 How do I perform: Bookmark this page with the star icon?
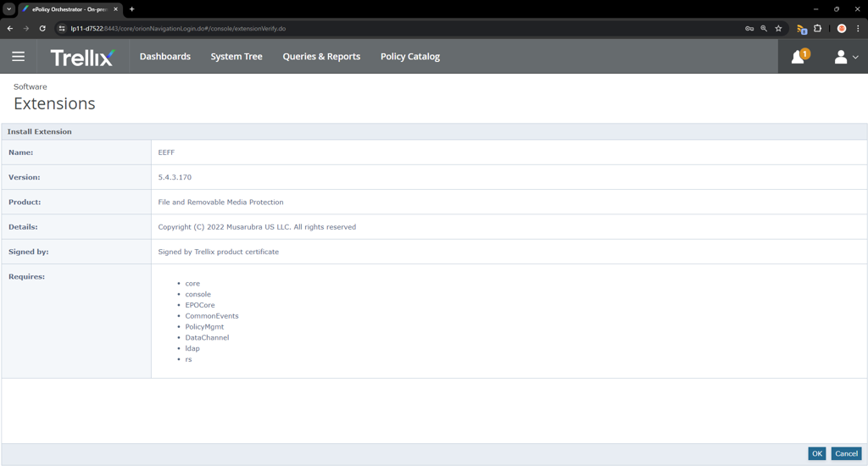(x=778, y=28)
